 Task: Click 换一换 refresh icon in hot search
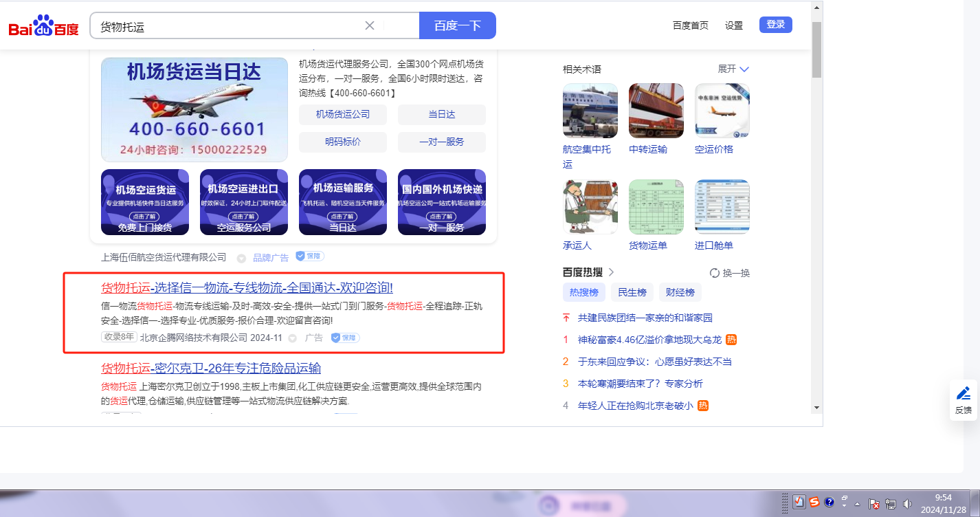coord(714,273)
